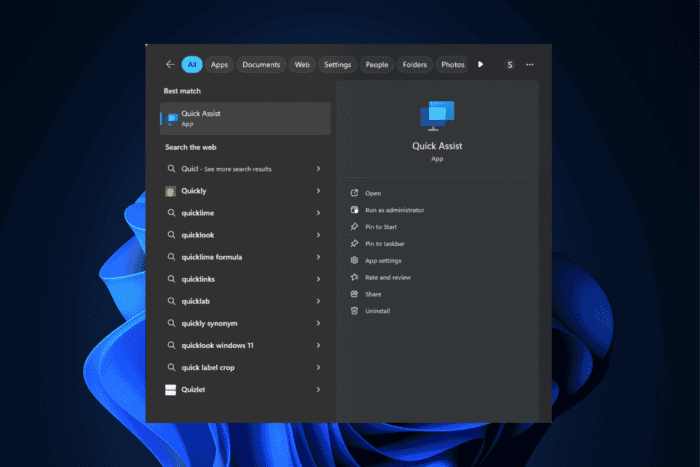The image size is (700, 467).
Task: Click search icon beside quick label crop
Action: coord(171,367)
